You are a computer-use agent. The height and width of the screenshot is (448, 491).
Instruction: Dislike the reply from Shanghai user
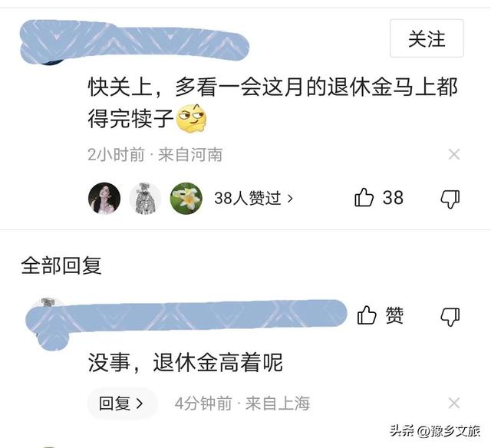click(x=450, y=317)
